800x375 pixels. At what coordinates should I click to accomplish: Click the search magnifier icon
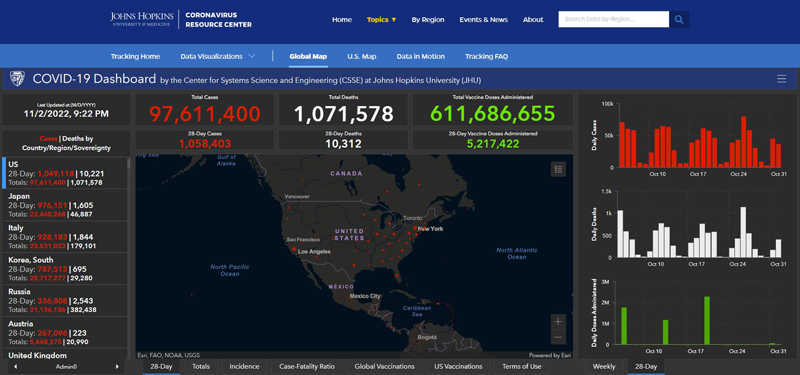[x=679, y=19]
